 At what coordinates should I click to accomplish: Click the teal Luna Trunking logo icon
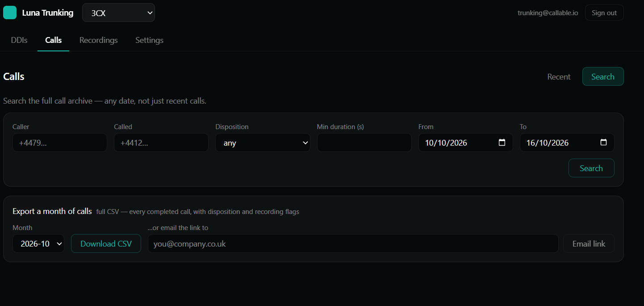coord(10,13)
